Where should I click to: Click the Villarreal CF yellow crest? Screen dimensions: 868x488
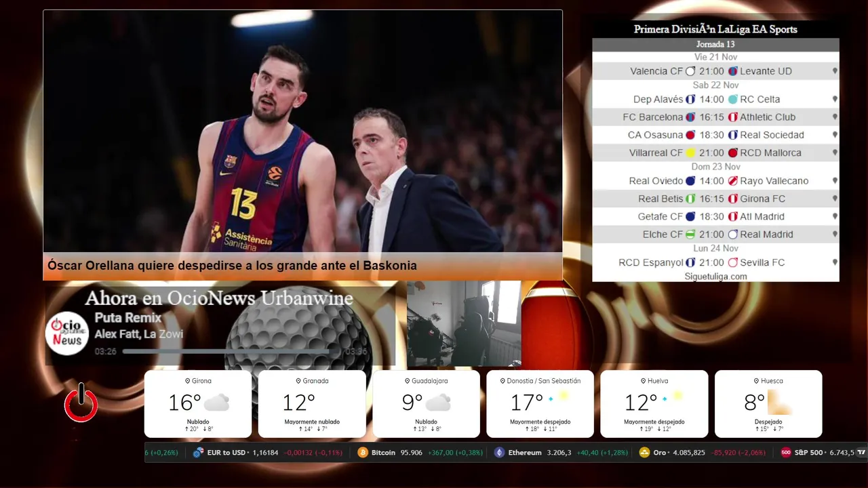tap(690, 153)
